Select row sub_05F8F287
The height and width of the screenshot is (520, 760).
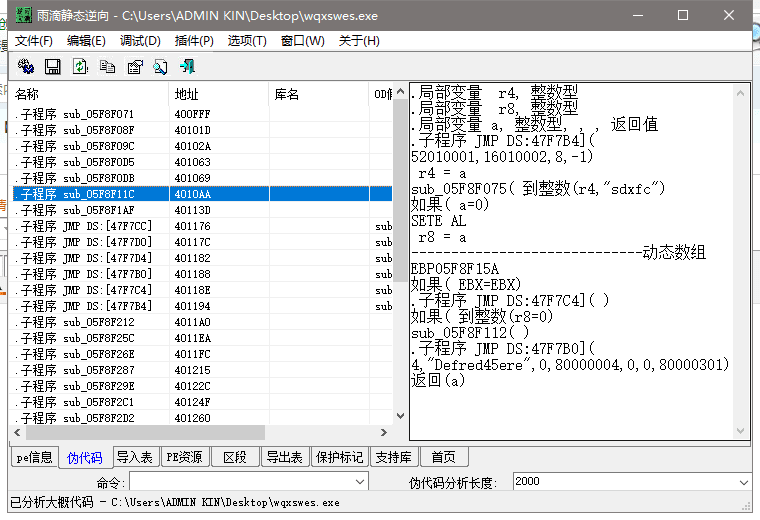[x=201, y=370]
